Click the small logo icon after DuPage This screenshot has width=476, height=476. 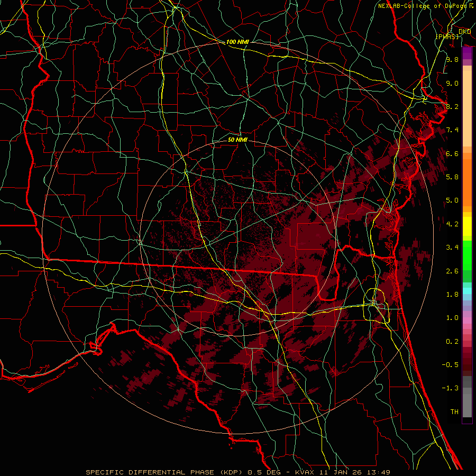pos(471,5)
